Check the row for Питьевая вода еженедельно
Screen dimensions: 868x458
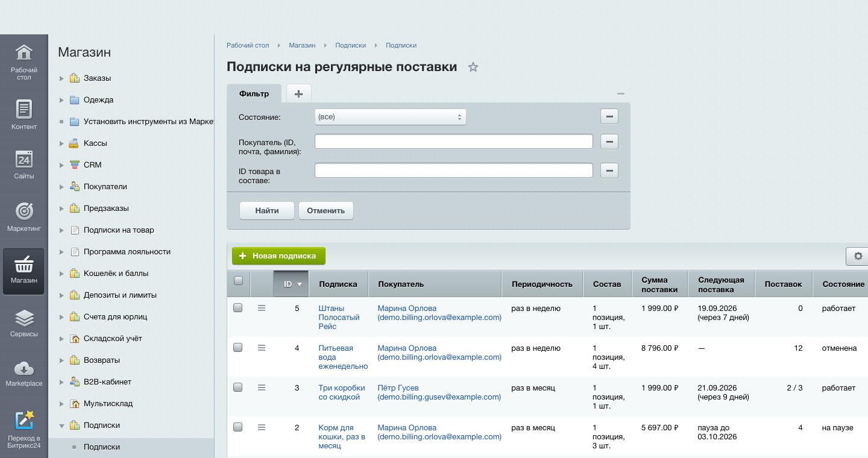tap(238, 347)
